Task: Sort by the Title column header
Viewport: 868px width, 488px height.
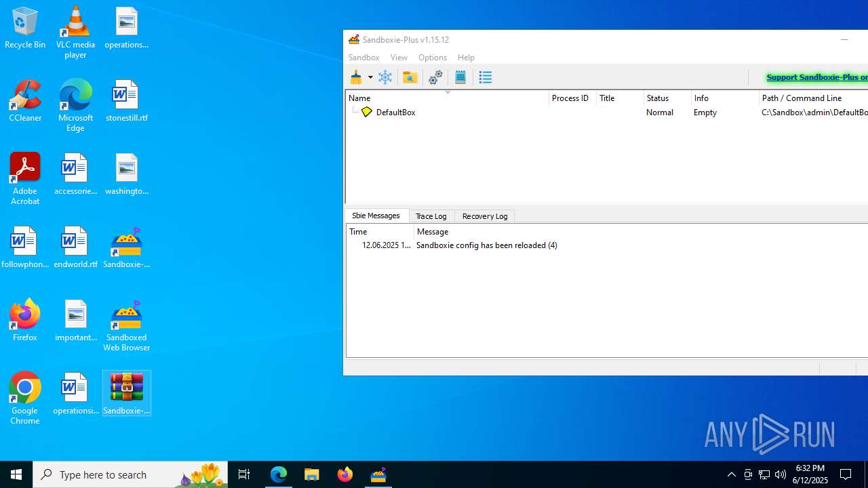Action: coord(620,98)
